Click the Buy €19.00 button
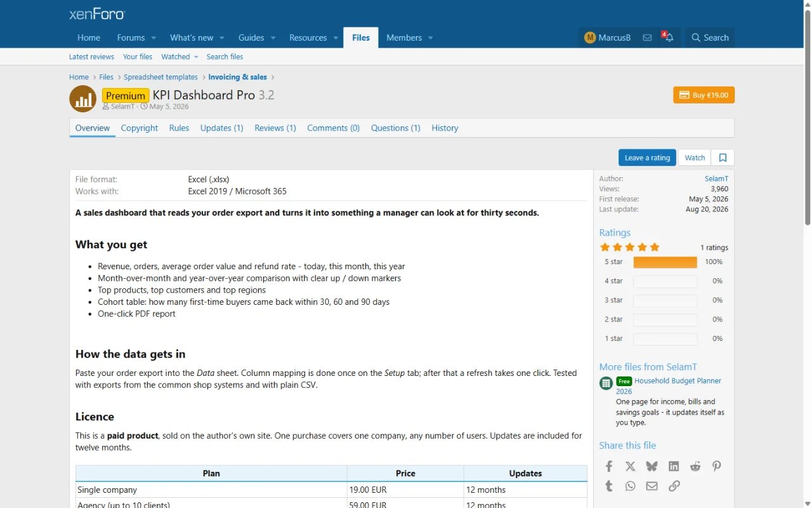This screenshot has width=812, height=508. pos(704,95)
